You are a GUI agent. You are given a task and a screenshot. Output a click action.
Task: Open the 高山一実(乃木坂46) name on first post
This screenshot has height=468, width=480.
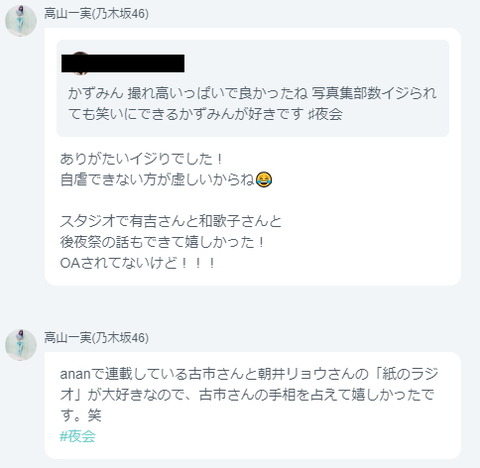tap(96, 14)
